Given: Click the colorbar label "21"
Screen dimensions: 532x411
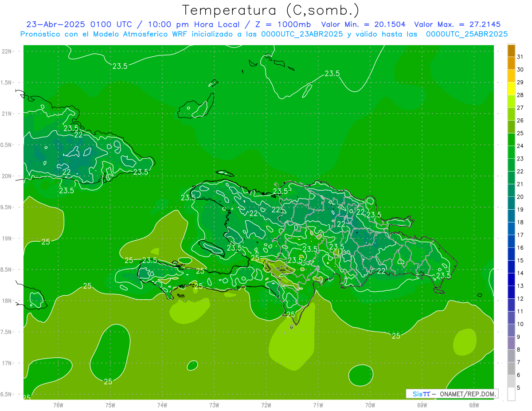Looking at the screenshot, I should coord(520,184).
